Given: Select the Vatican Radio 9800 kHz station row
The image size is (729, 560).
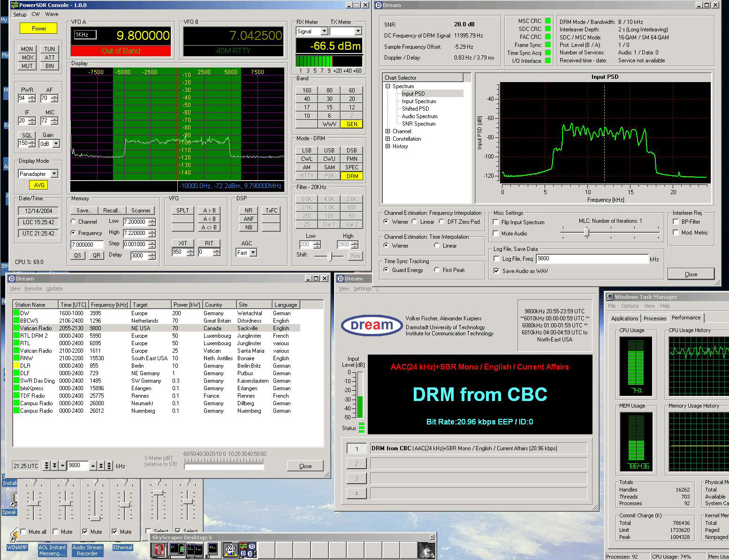Looking at the screenshot, I should 157,328.
